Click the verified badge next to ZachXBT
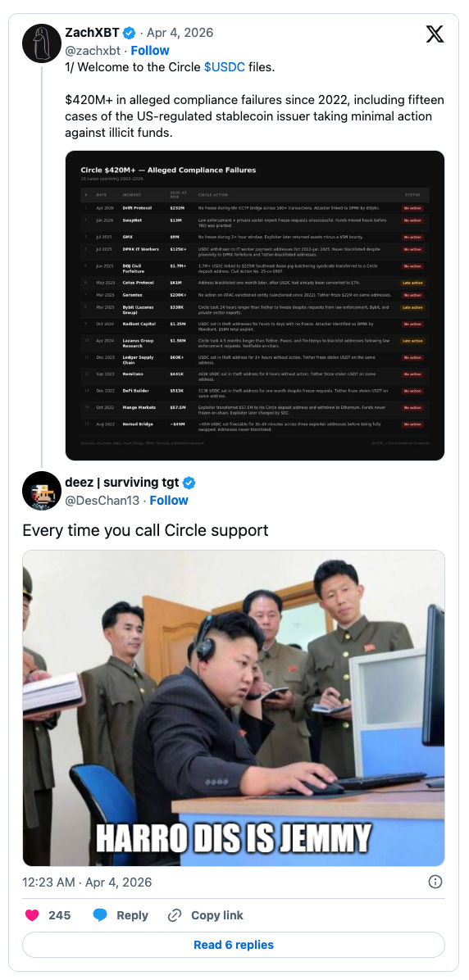This screenshot has height=980, width=469. [130, 33]
